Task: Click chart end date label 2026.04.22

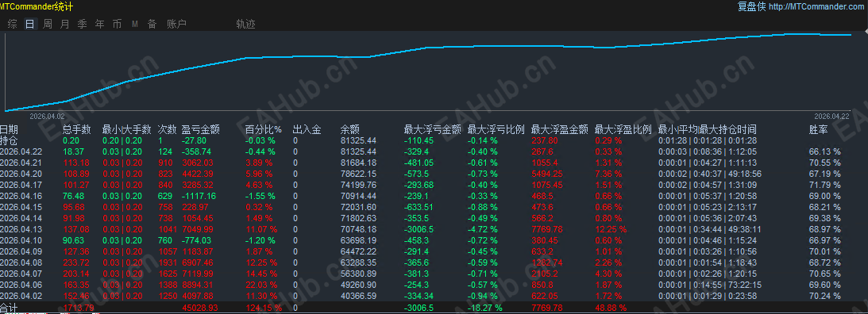Action: [x=831, y=116]
